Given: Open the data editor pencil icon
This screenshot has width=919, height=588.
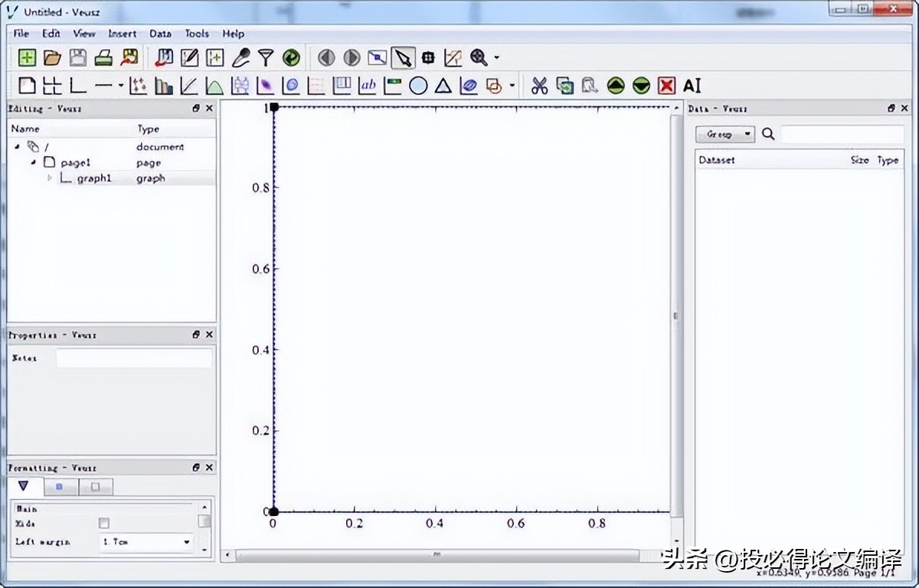Looking at the screenshot, I should point(189,57).
